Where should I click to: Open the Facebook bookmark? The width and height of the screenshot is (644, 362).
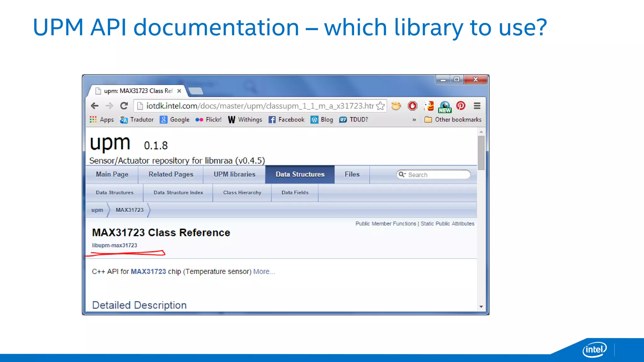286,120
